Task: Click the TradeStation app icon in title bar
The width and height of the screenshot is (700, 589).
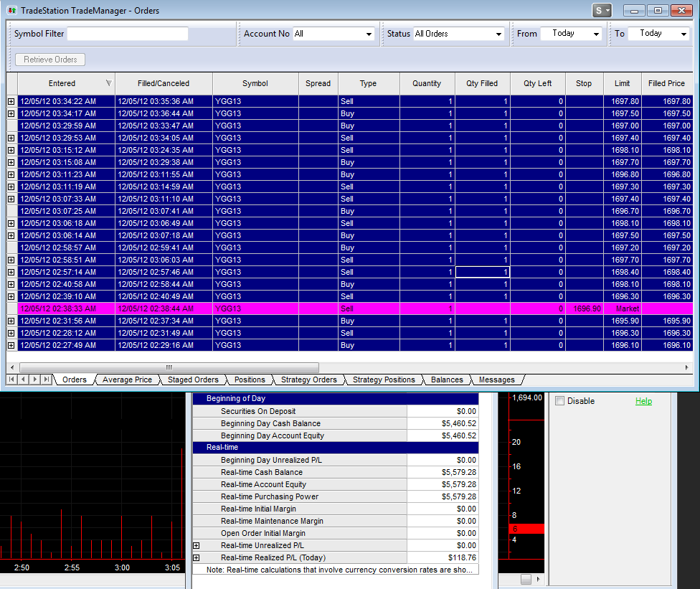Action: [x=12, y=10]
